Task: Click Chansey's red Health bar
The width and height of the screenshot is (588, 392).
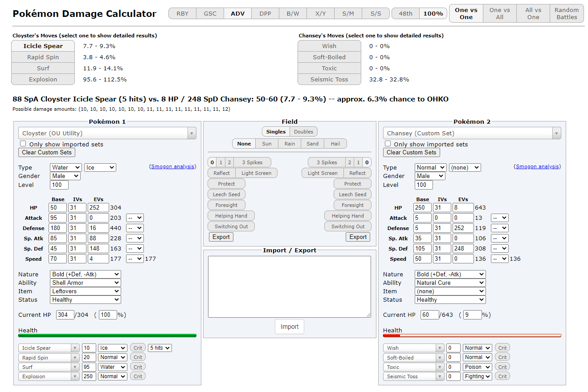Action: point(472,335)
